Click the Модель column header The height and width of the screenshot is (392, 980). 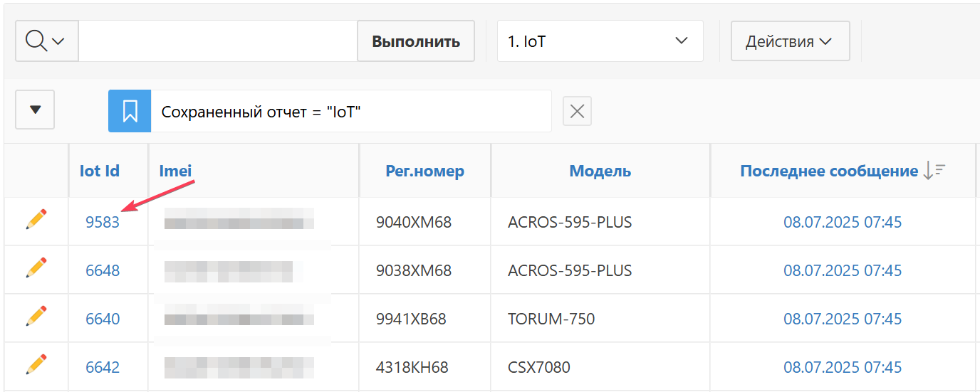coord(600,171)
